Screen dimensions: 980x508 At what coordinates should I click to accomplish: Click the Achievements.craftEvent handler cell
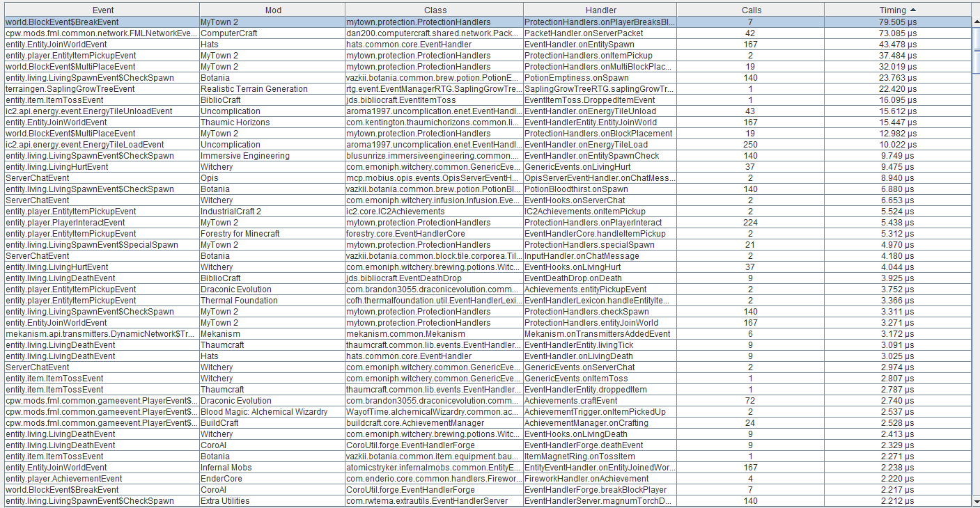tap(600, 401)
